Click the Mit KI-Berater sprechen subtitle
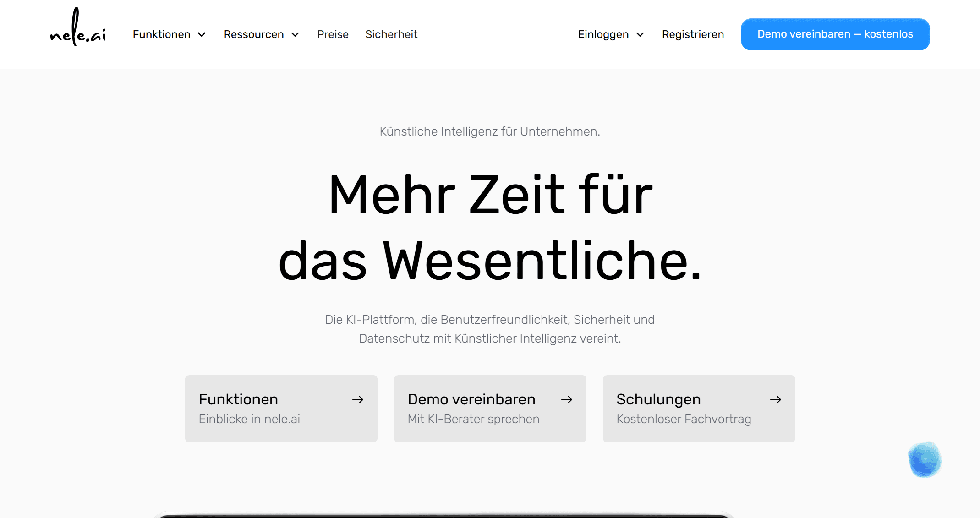This screenshot has height=518, width=980. tap(473, 419)
